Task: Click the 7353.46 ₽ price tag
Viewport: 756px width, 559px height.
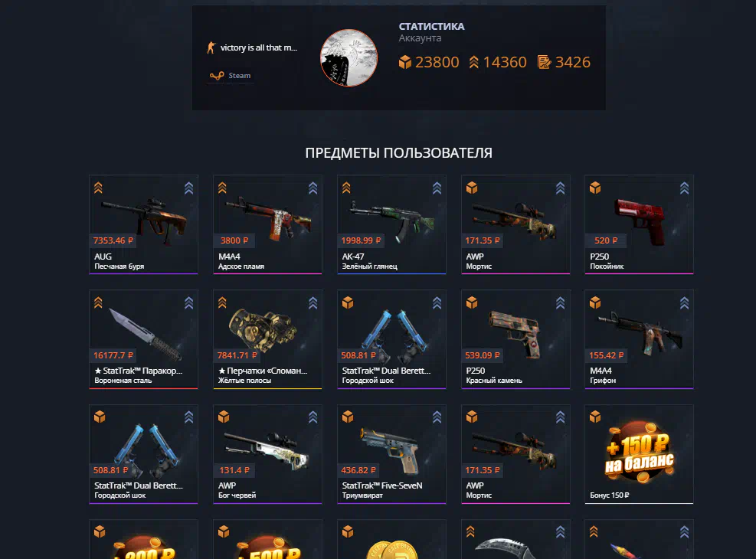Action: point(113,240)
